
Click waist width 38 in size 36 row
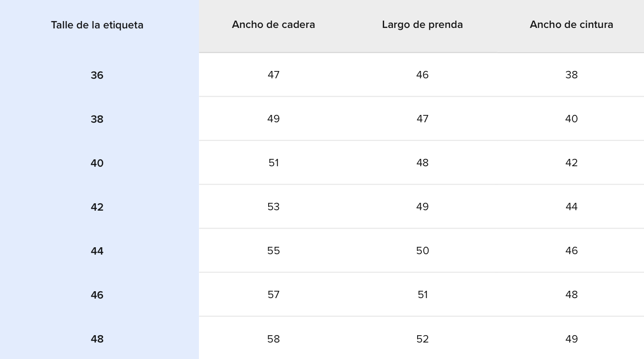click(571, 75)
